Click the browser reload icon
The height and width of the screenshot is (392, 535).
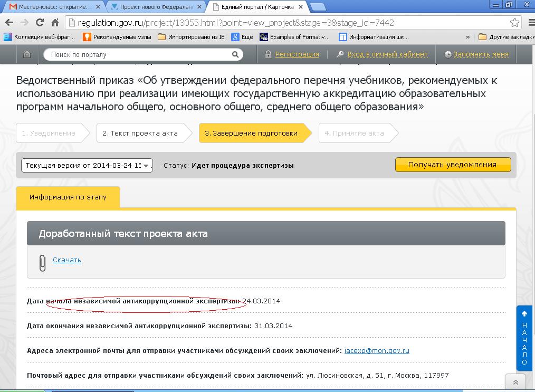40,23
